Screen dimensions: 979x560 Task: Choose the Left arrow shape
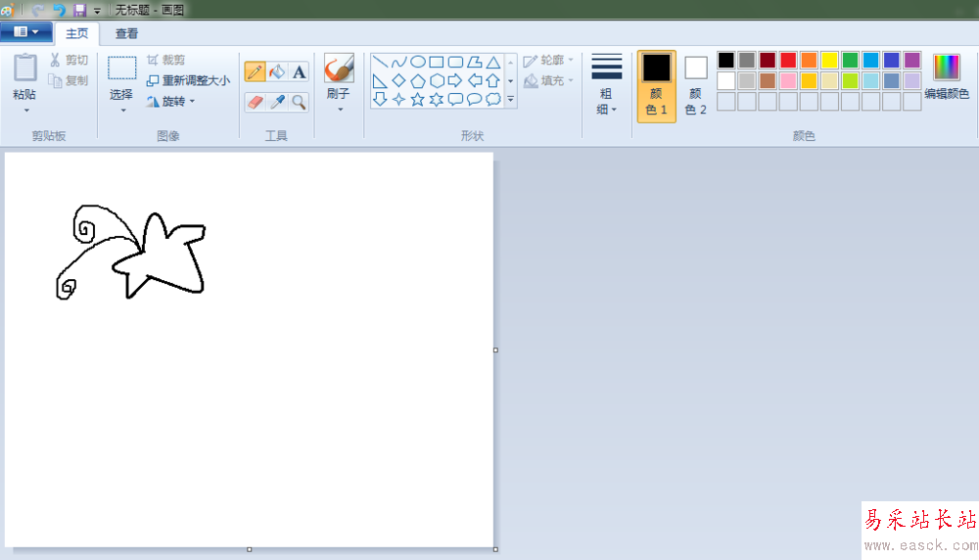(475, 80)
